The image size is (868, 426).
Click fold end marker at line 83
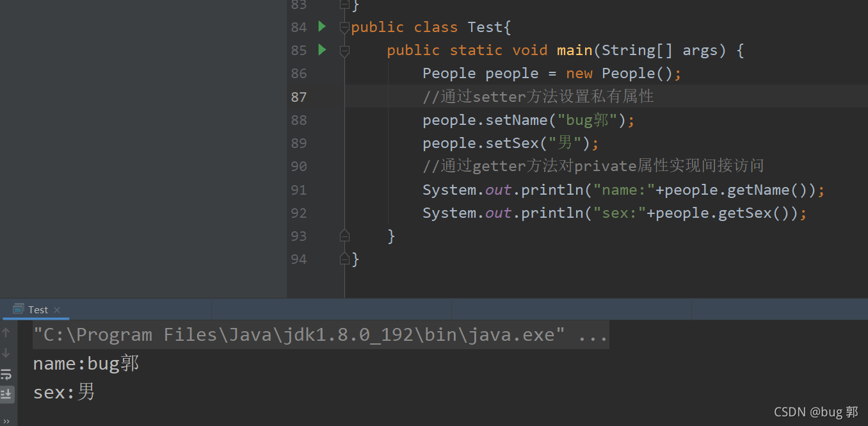[344, 4]
